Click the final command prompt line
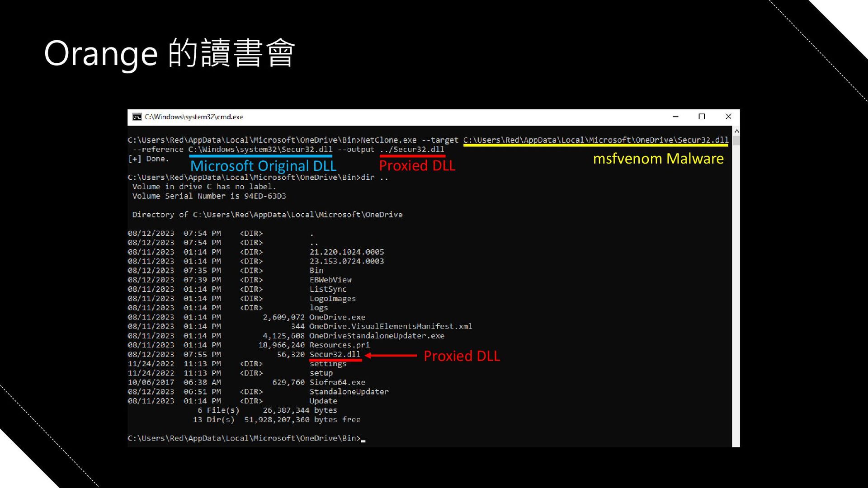868x488 pixels. tap(246, 438)
